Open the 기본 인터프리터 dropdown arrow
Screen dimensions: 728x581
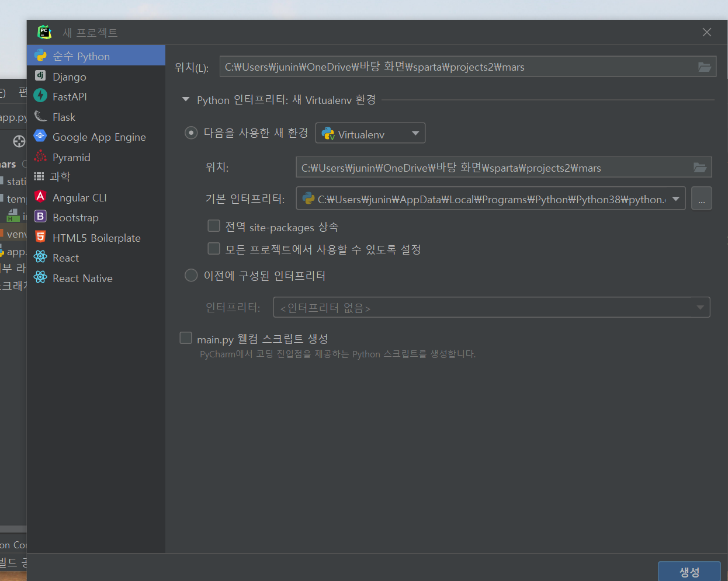(676, 199)
